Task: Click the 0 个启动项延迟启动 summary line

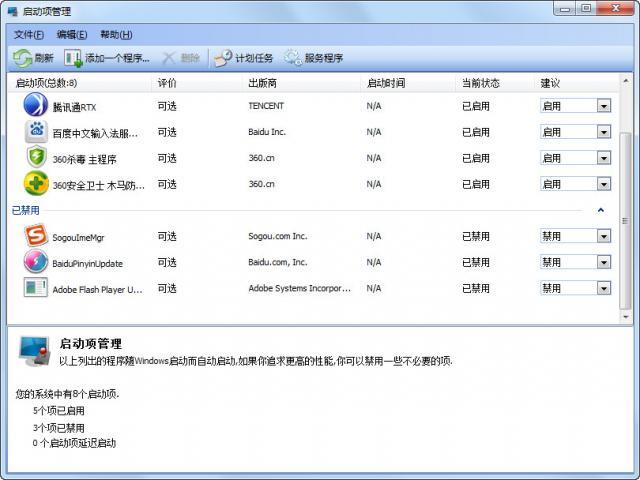Action: [x=74, y=443]
